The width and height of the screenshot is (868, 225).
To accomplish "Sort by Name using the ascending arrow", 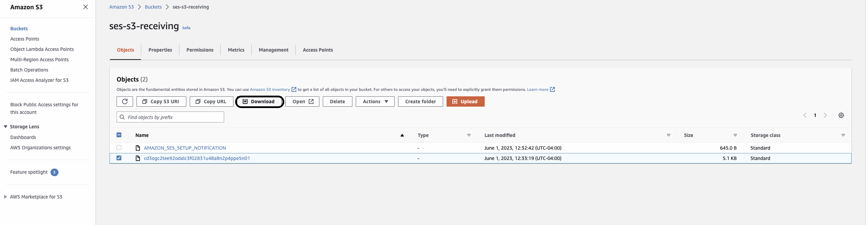I will 402,135.
